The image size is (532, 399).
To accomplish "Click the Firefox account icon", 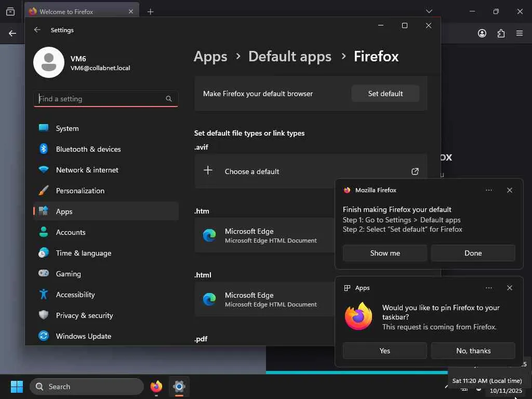I will point(482,33).
